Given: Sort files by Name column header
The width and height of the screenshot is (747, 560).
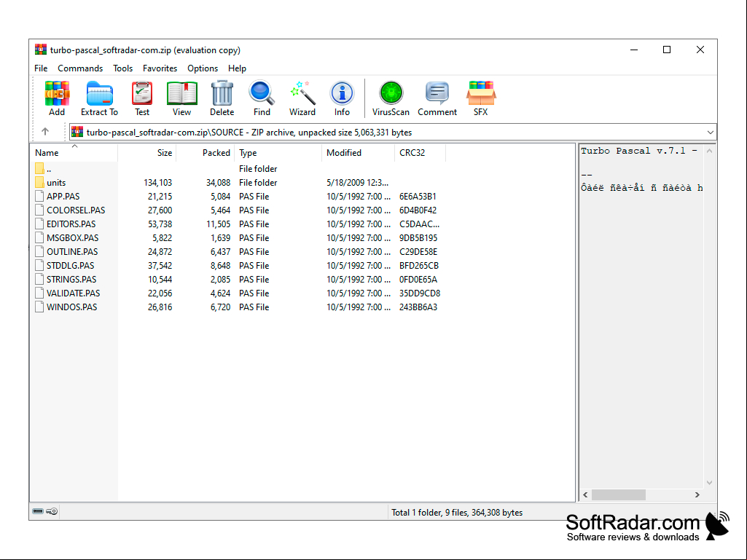Looking at the screenshot, I should (74, 152).
